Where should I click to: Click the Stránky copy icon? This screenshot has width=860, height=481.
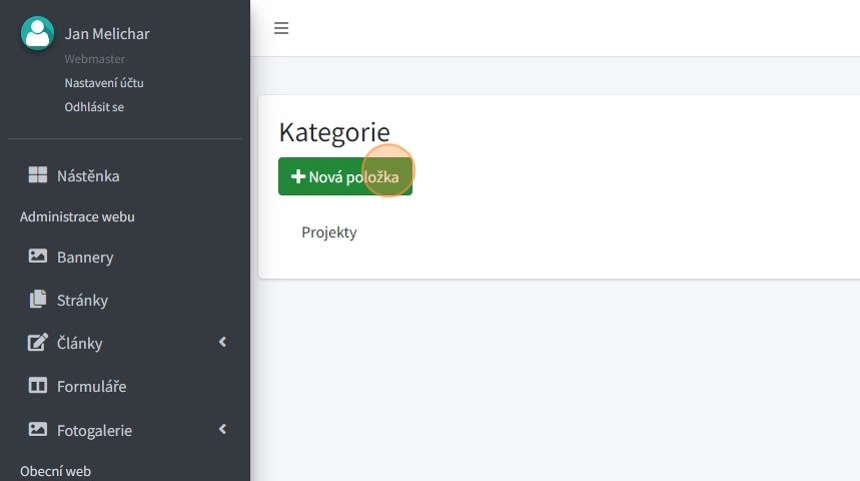37,300
